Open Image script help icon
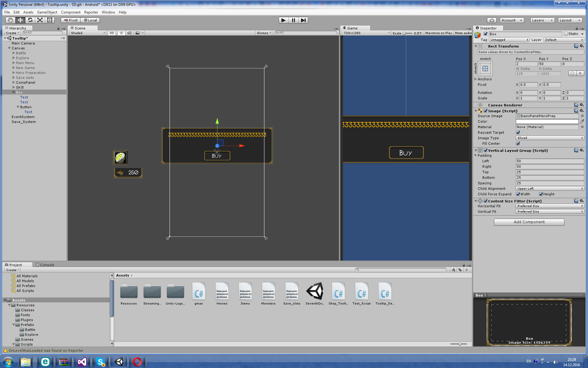The height and width of the screenshot is (368, 588). click(576, 111)
